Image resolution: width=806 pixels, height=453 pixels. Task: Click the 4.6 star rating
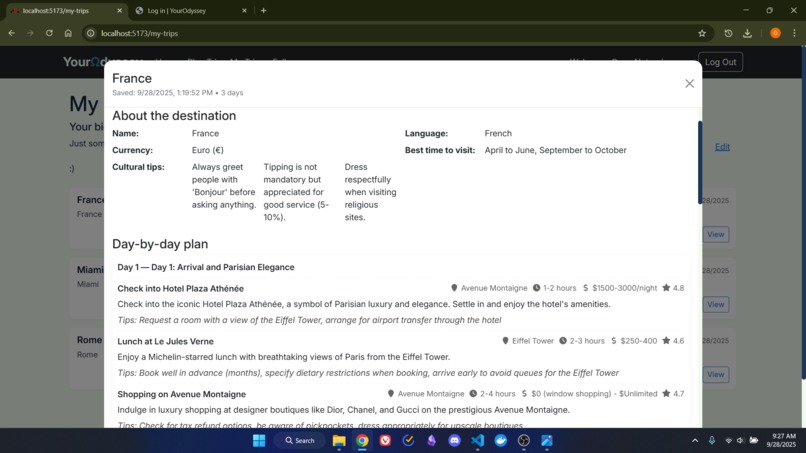673,341
